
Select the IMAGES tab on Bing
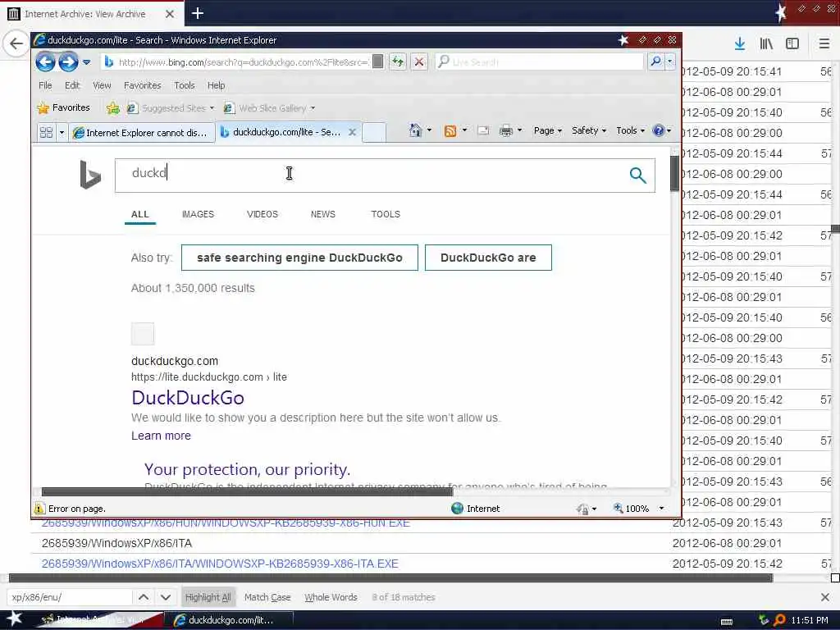[198, 214]
